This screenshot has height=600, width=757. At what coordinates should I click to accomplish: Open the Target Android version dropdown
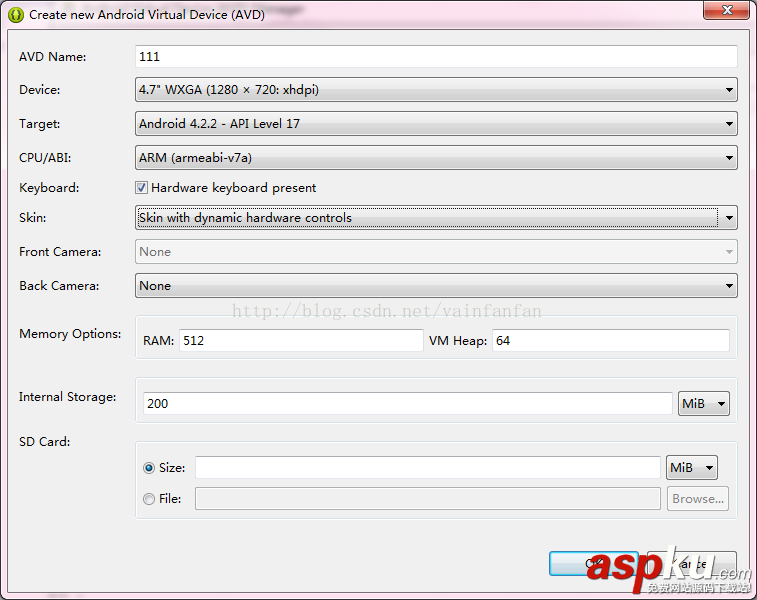(436, 124)
